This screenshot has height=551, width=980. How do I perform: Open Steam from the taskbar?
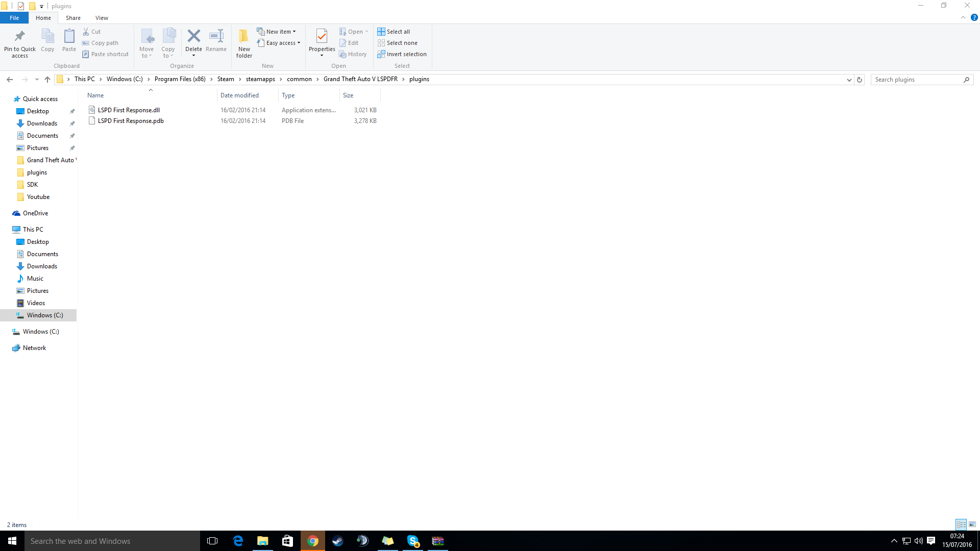337,541
